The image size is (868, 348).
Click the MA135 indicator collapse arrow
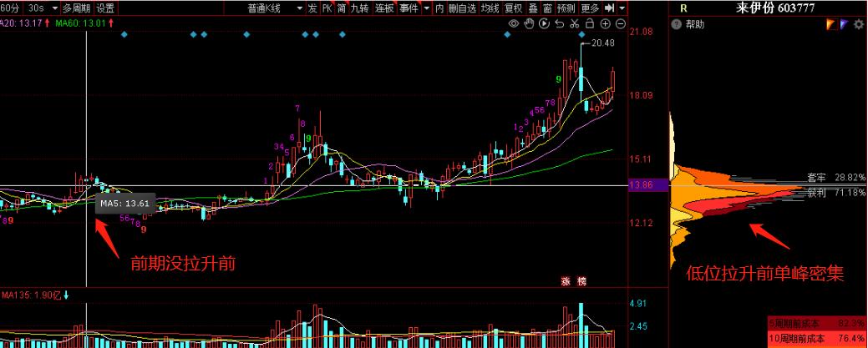pyautogui.click(x=66, y=295)
